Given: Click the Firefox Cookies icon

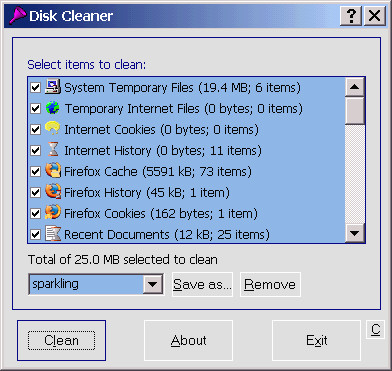Looking at the screenshot, I should coord(53,213).
